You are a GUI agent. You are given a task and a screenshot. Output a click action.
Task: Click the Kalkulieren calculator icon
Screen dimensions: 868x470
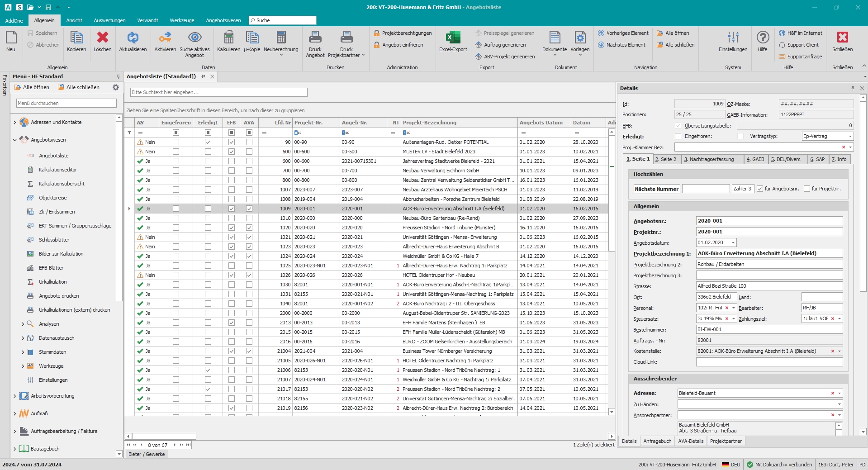tap(228, 38)
